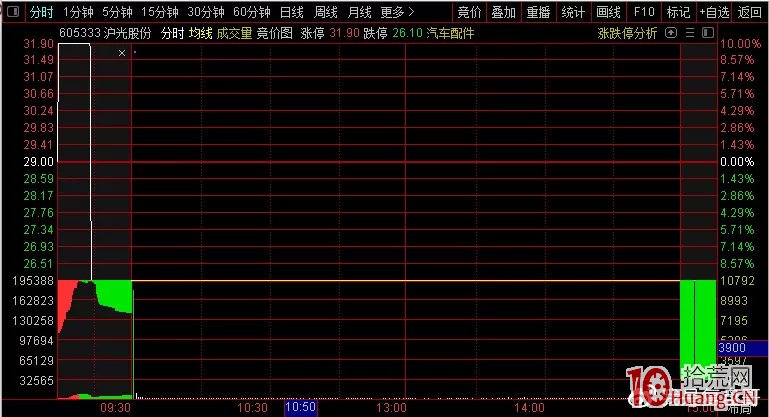Click the 13:00 time axis label
Image resolution: width=769 pixels, height=417 pixels.
coord(391,408)
